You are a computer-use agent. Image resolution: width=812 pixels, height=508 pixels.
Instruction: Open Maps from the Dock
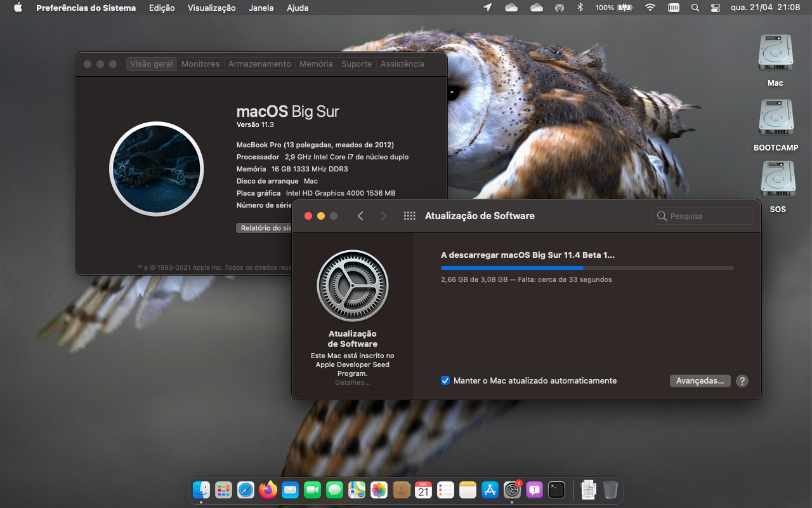(x=357, y=490)
